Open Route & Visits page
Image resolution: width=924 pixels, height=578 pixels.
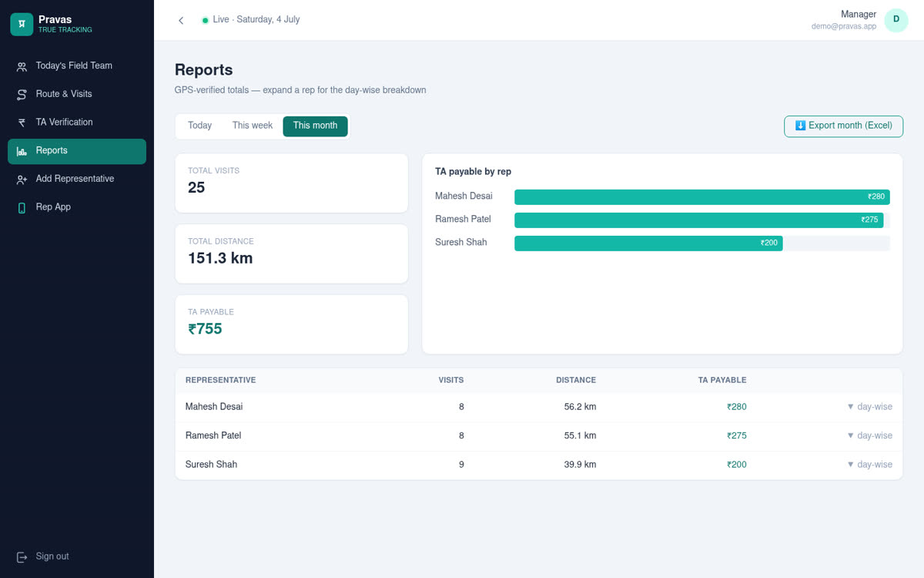77,94
